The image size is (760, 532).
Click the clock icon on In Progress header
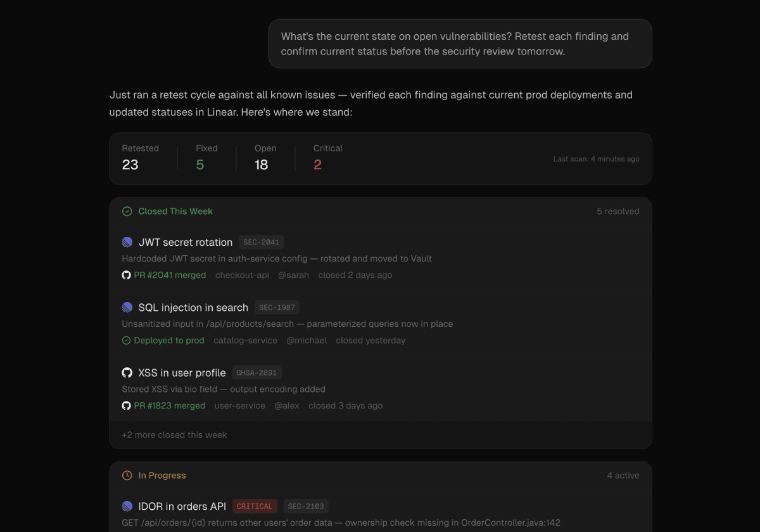coord(127,475)
